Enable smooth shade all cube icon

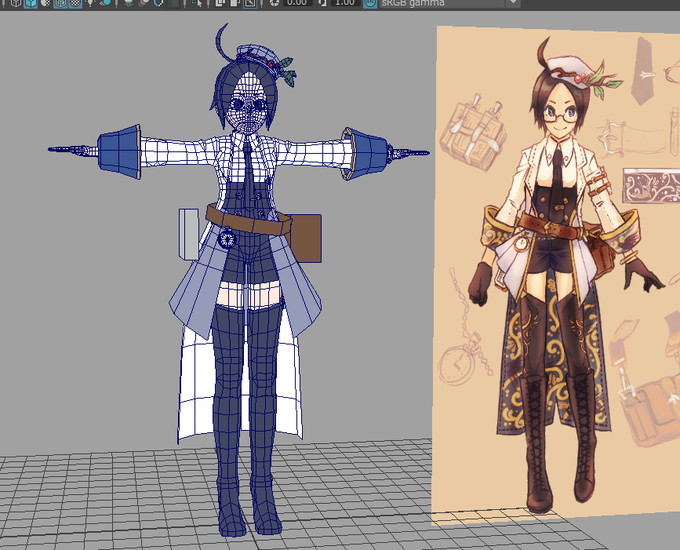point(30,3)
